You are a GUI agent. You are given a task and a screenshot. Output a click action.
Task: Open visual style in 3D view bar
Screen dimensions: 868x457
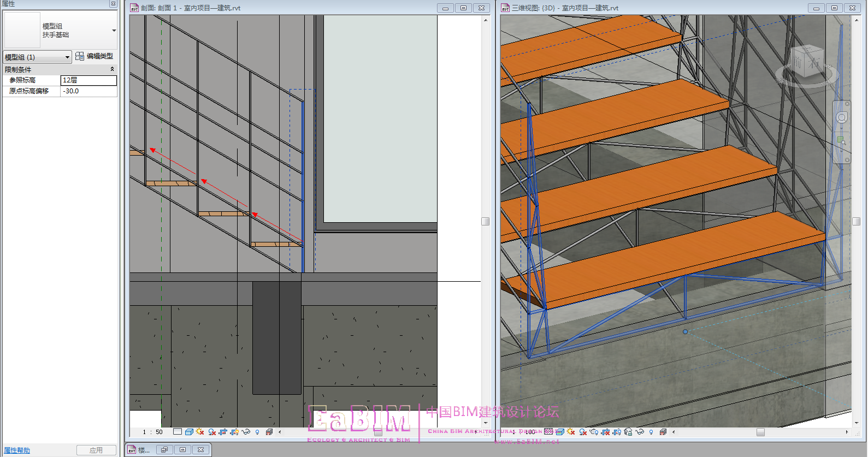click(x=560, y=432)
